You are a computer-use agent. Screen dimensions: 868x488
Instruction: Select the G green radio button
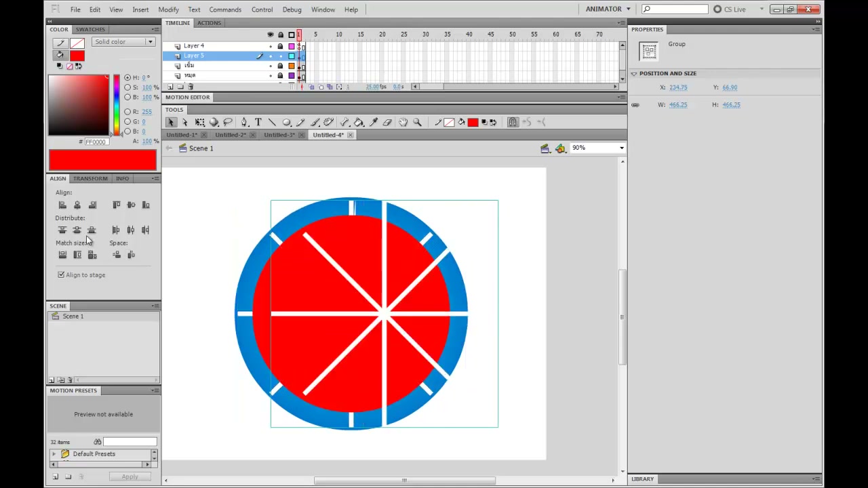127,121
